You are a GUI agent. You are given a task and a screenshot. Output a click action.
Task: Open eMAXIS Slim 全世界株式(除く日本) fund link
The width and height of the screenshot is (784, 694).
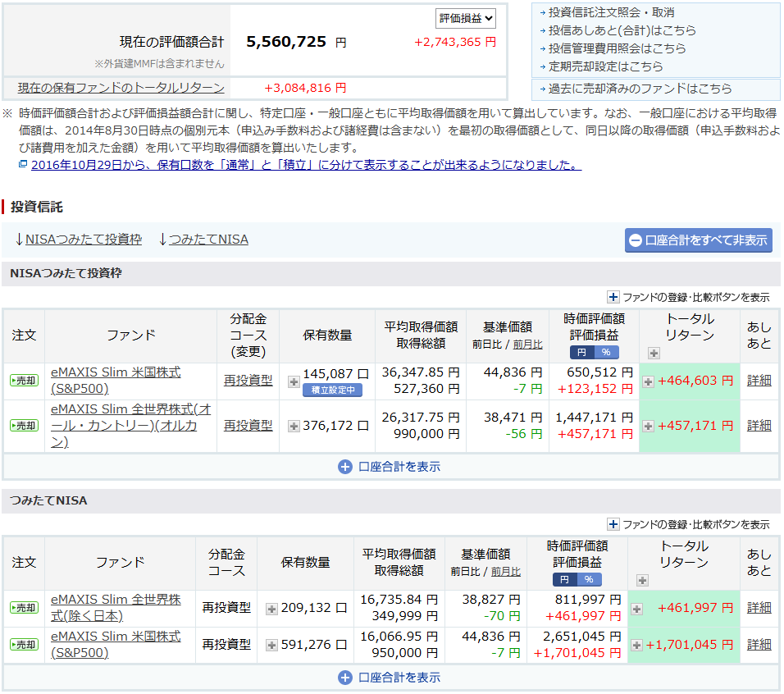[116, 608]
